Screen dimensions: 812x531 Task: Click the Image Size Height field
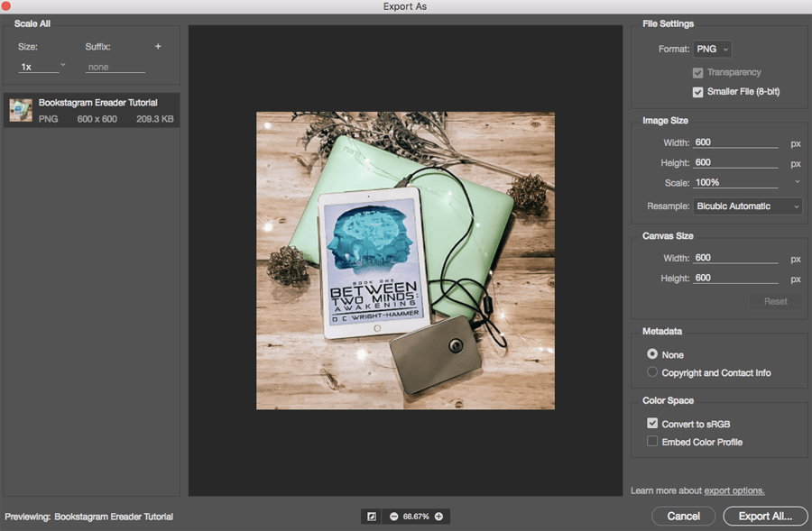coord(735,162)
